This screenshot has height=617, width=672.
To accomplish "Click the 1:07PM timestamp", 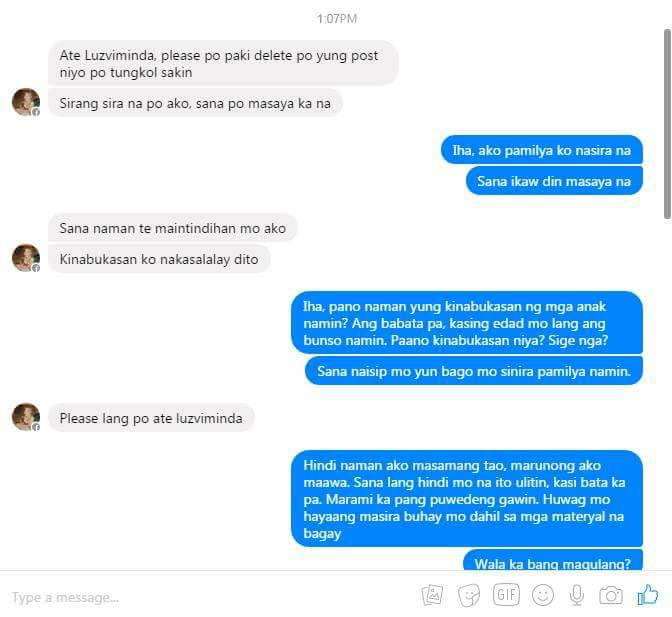I will click(337, 18).
